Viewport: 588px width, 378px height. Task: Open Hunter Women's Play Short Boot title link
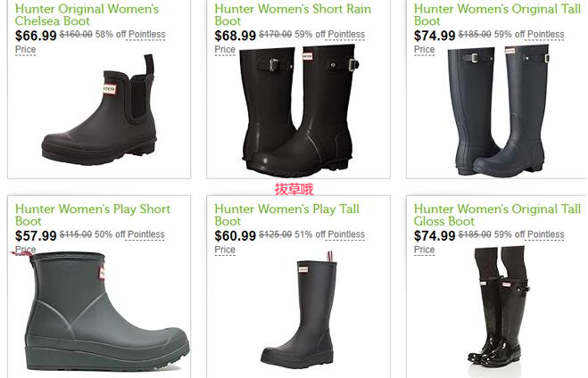click(93, 215)
